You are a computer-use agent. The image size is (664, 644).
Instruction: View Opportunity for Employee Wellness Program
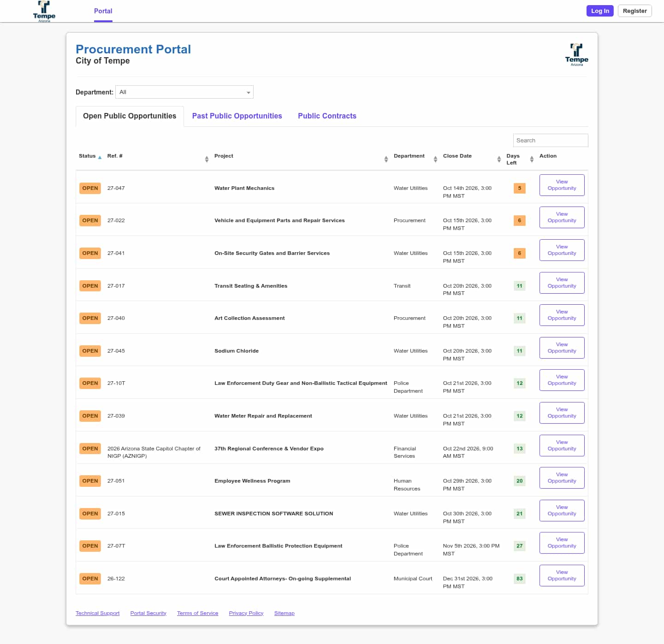click(x=562, y=478)
